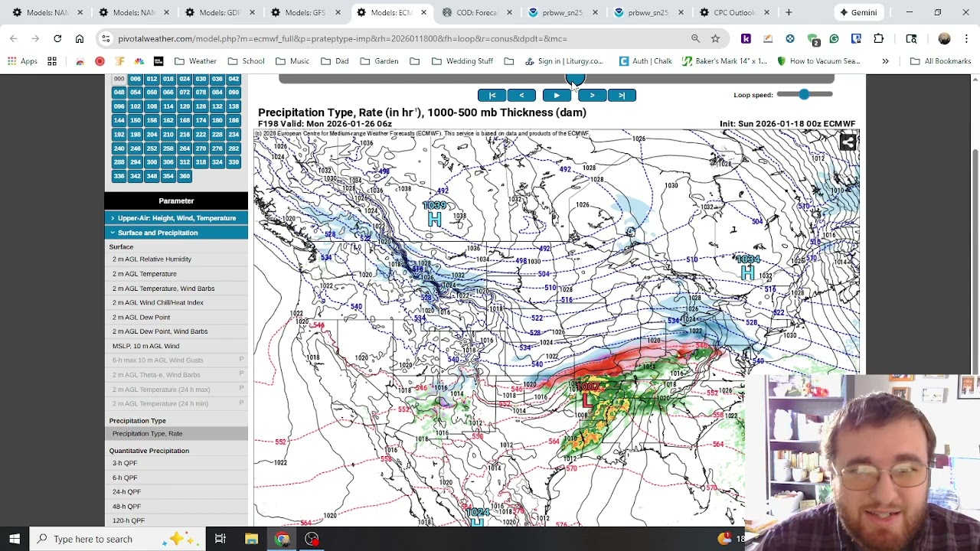Select forecast hour 198 button
This screenshot has height=551, width=980.
[135, 134]
